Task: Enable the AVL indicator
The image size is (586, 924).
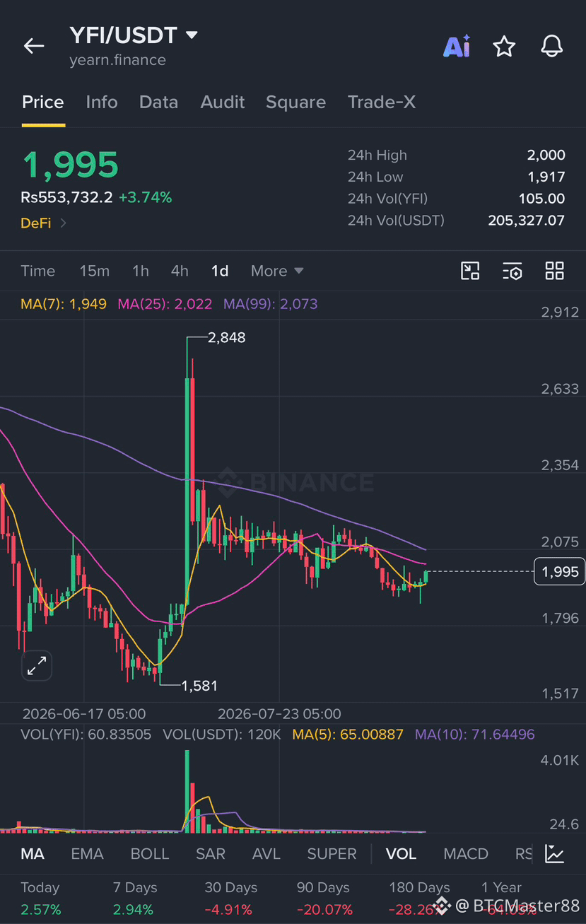Action: [266, 854]
